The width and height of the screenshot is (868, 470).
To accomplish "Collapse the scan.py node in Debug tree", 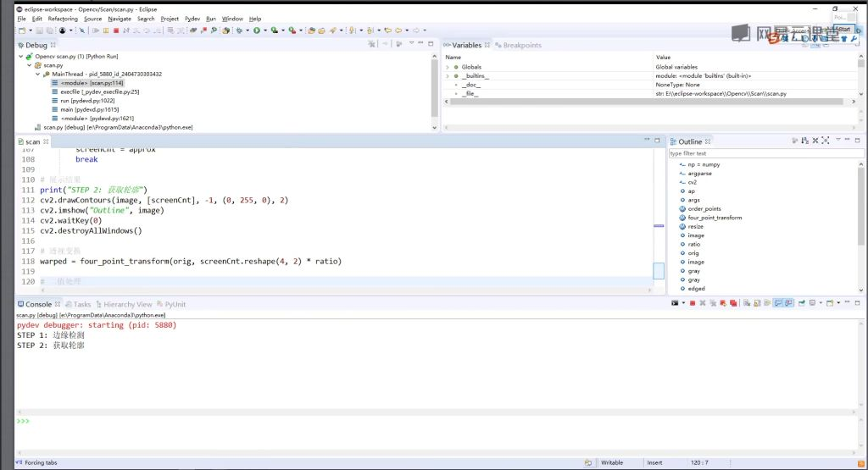I will click(30, 65).
